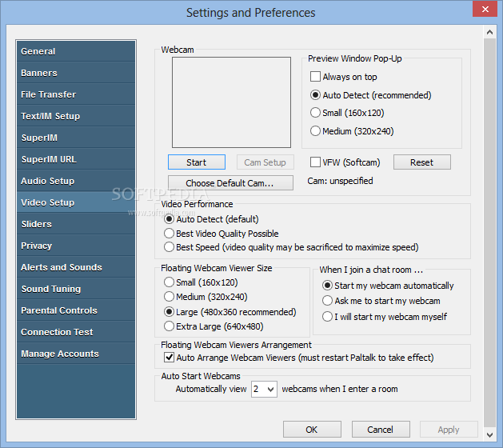The width and height of the screenshot is (503, 448).
Task: Click the webcam preview area
Action: (x=231, y=102)
